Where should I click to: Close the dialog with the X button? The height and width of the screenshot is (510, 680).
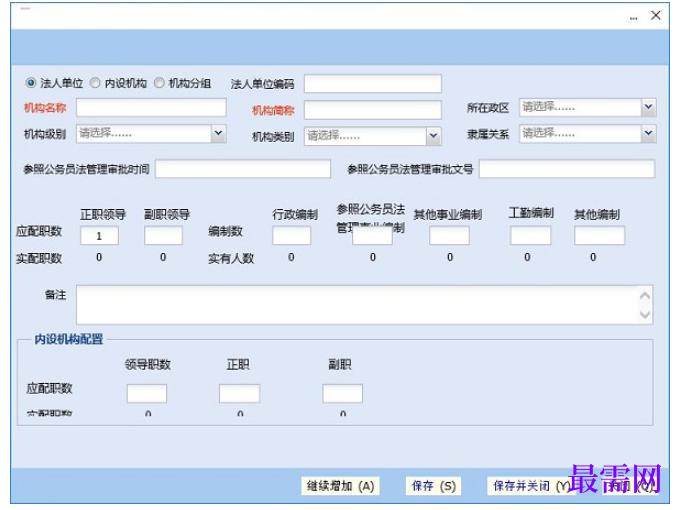(x=656, y=16)
